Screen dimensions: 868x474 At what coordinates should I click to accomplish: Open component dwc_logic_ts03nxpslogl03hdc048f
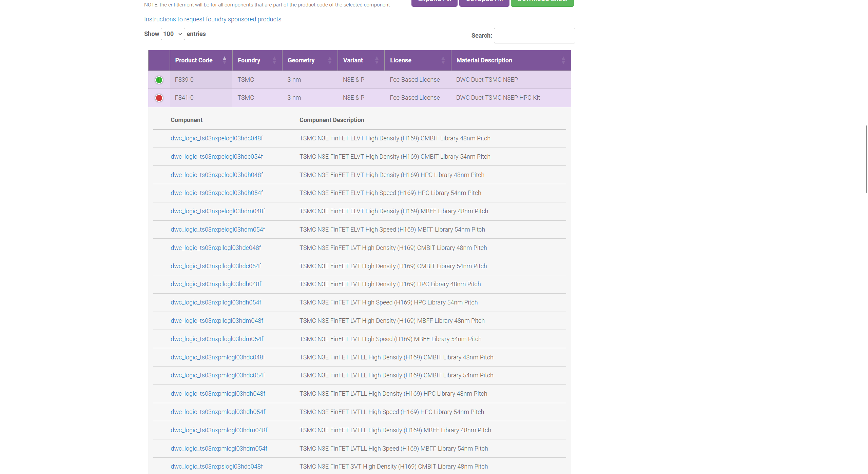click(x=217, y=467)
